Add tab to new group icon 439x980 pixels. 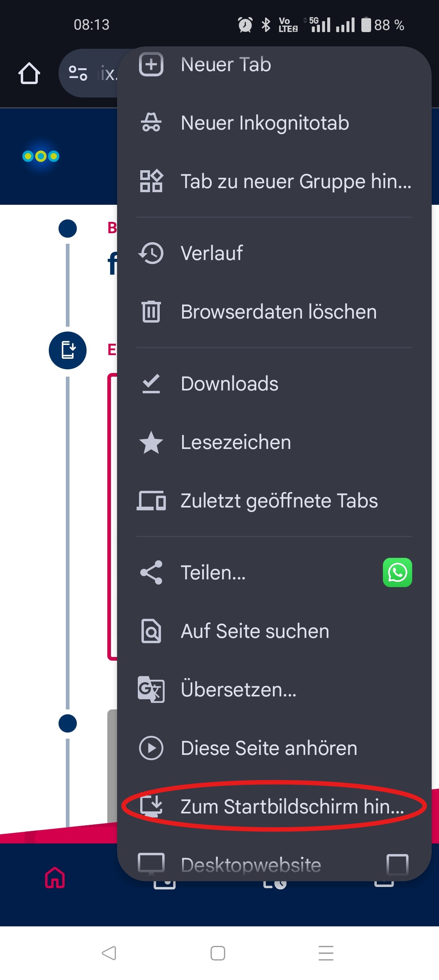(151, 181)
